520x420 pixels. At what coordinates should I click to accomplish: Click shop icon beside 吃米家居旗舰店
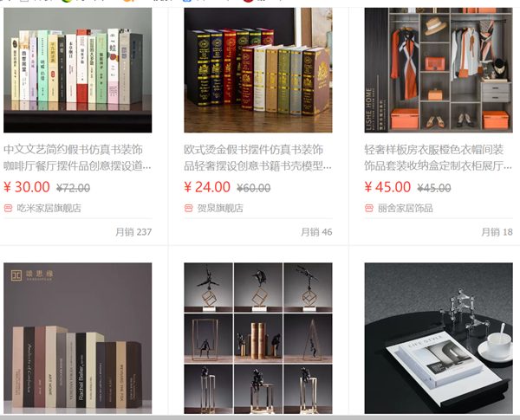click(x=8, y=208)
